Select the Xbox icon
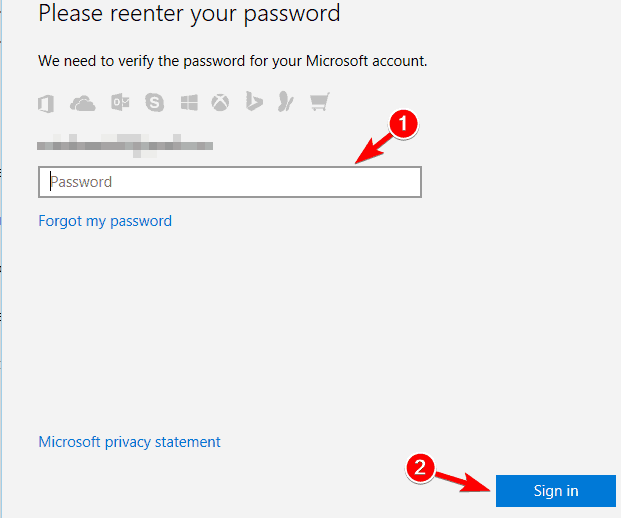This screenshot has height=518, width=621. tap(220, 103)
